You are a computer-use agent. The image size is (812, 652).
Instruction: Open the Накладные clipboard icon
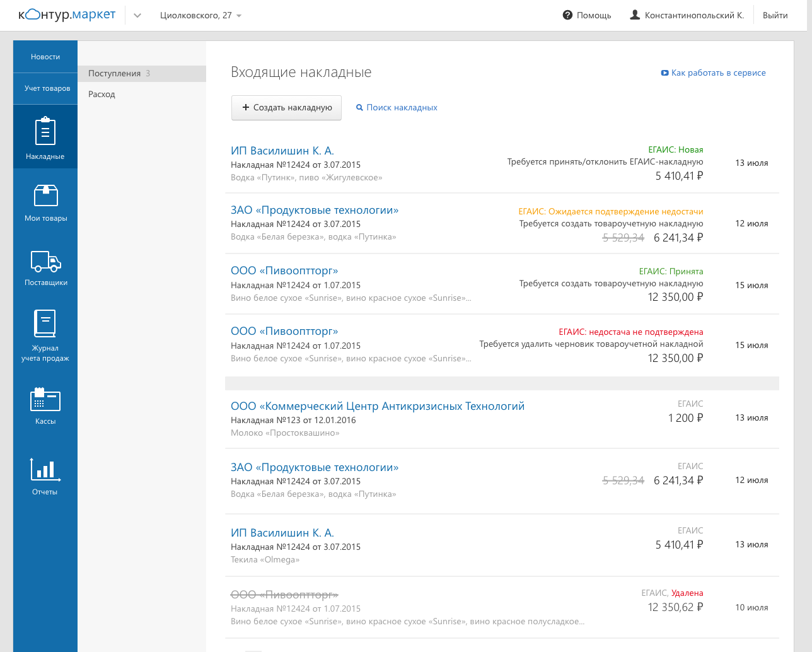pyautogui.click(x=45, y=131)
